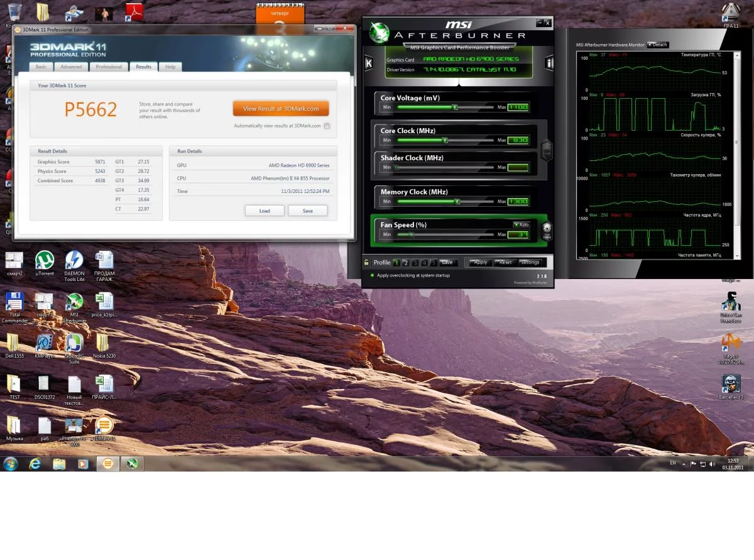Image resolution: width=754 pixels, height=560 pixels.
Task: Click the Core Clock value field 830
Action: point(518,140)
